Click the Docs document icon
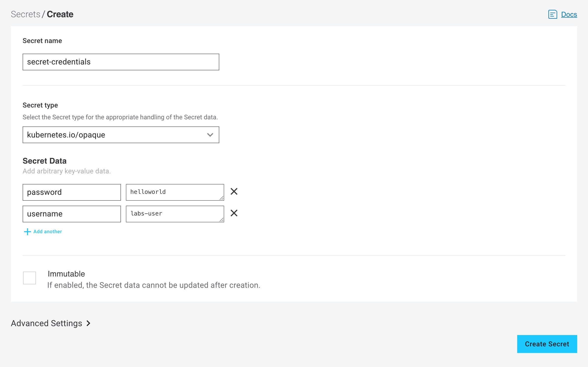The image size is (588, 367). click(x=552, y=15)
